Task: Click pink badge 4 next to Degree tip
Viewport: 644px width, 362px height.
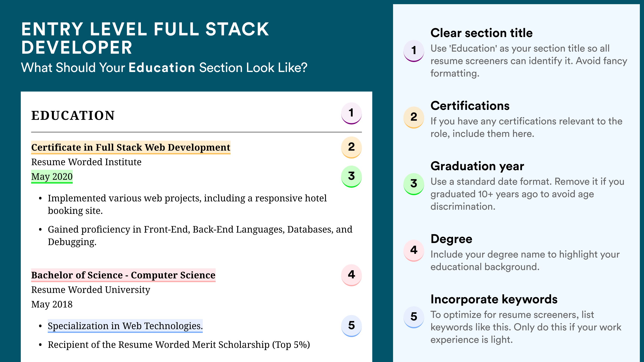Action: pos(414,251)
